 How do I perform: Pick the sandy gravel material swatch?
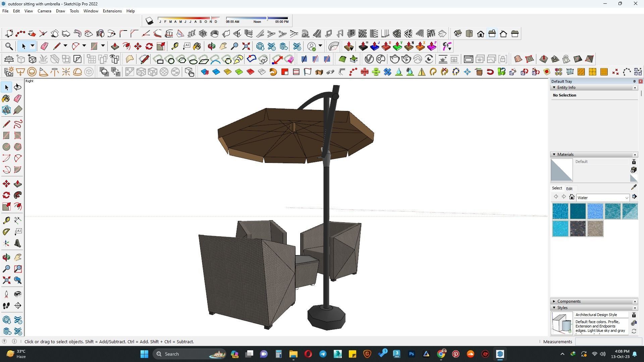(x=595, y=229)
